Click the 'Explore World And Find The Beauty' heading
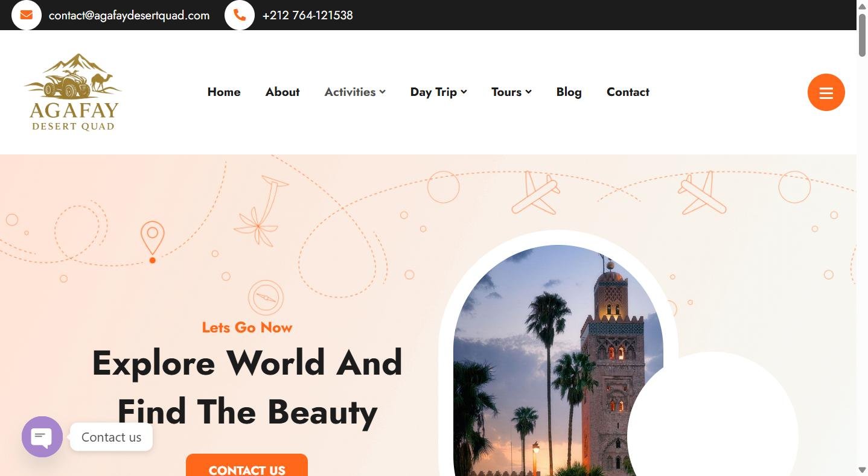This screenshot has width=868, height=476. 247,387
